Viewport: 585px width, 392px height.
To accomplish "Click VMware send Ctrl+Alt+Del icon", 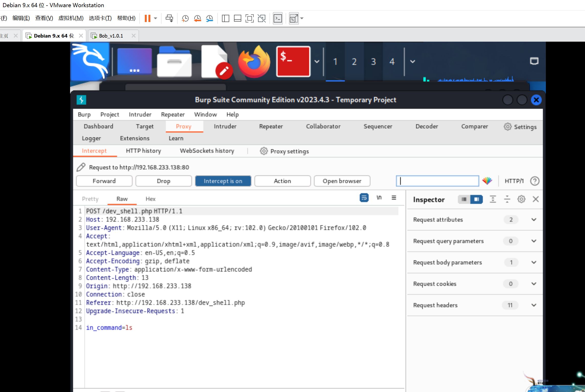I will (x=169, y=18).
